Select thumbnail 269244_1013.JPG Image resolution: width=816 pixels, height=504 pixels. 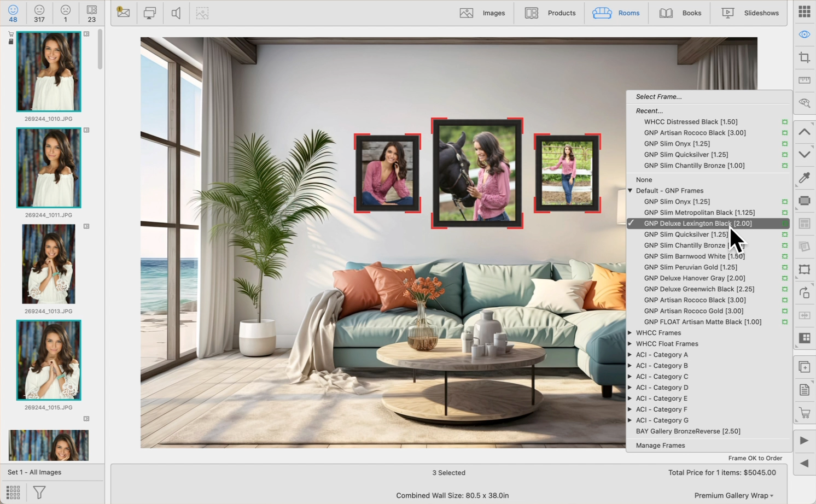(48, 264)
